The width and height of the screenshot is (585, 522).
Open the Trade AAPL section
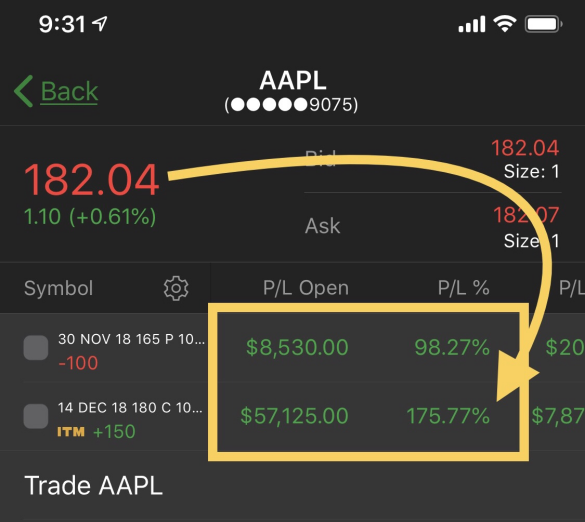93,485
